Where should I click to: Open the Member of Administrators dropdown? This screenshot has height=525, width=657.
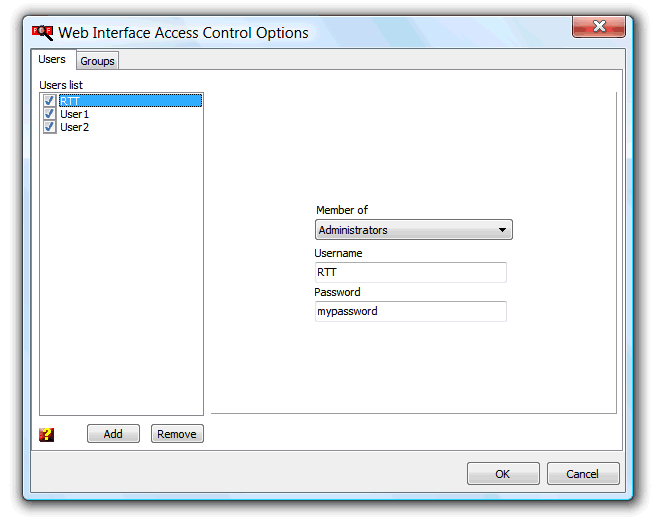414,230
